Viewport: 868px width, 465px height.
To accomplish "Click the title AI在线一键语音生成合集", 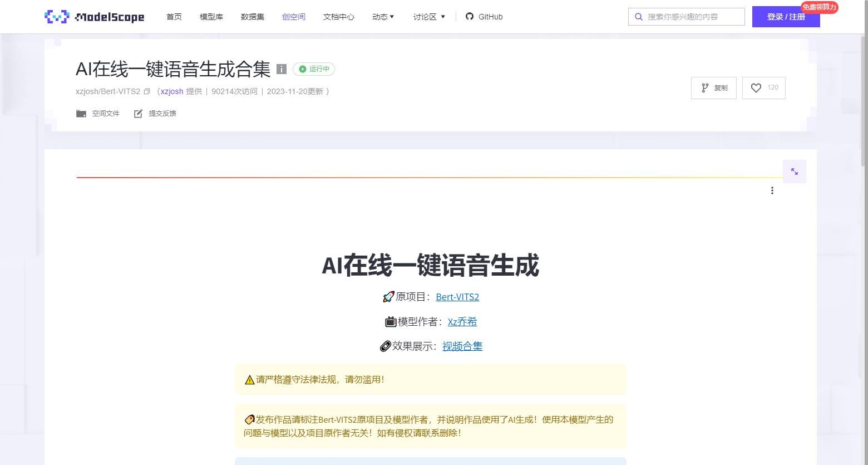I will tap(173, 69).
